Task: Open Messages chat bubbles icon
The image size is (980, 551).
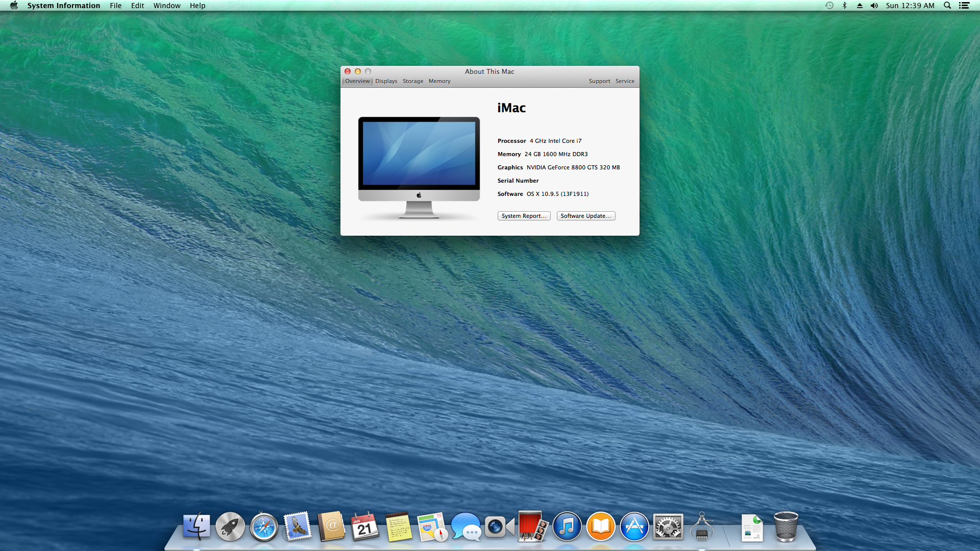Action: point(465,527)
